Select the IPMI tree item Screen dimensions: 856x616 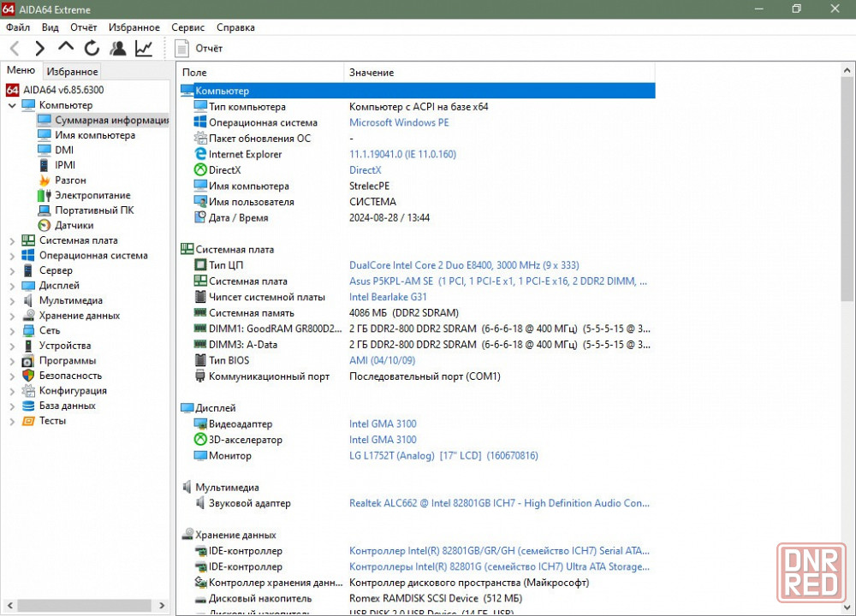(x=65, y=165)
